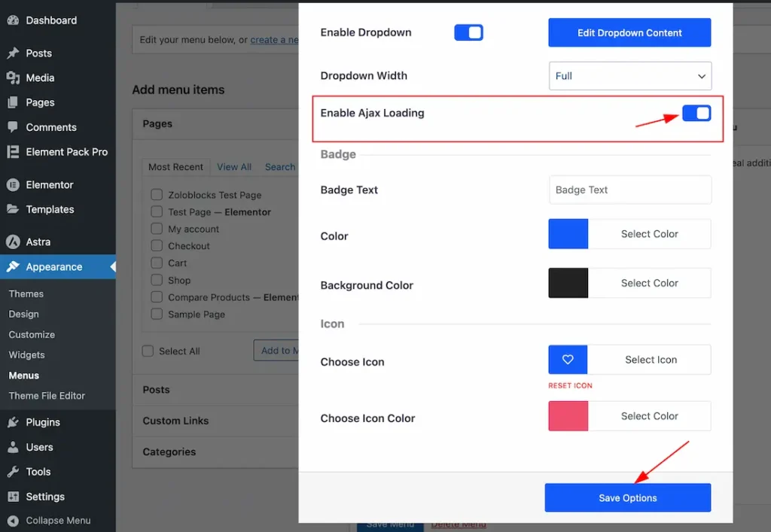Click the Save Options button
Image resolution: width=771 pixels, height=532 pixels.
point(627,498)
